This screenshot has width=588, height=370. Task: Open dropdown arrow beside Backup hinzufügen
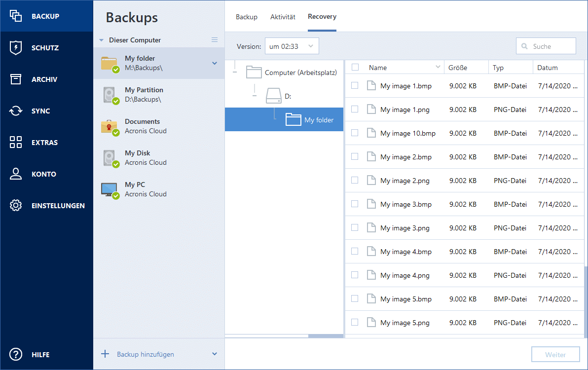pyautogui.click(x=215, y=354)
